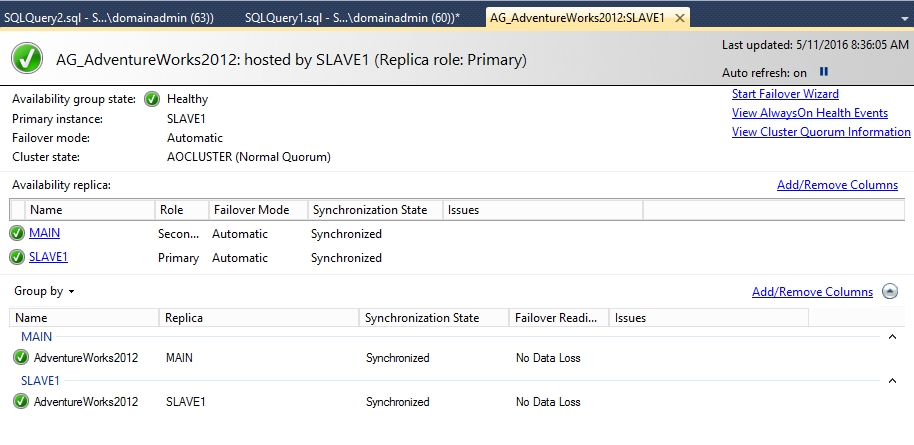Sort replicas by Synchronization State header
Image resolution: width=914 pixels, height=445 pixels.
click(375, 210)
